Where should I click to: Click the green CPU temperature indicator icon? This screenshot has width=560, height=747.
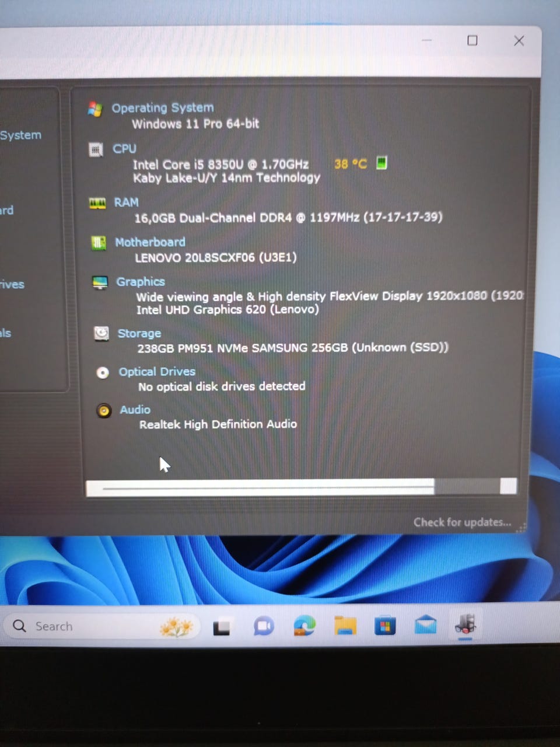point(381,163)
